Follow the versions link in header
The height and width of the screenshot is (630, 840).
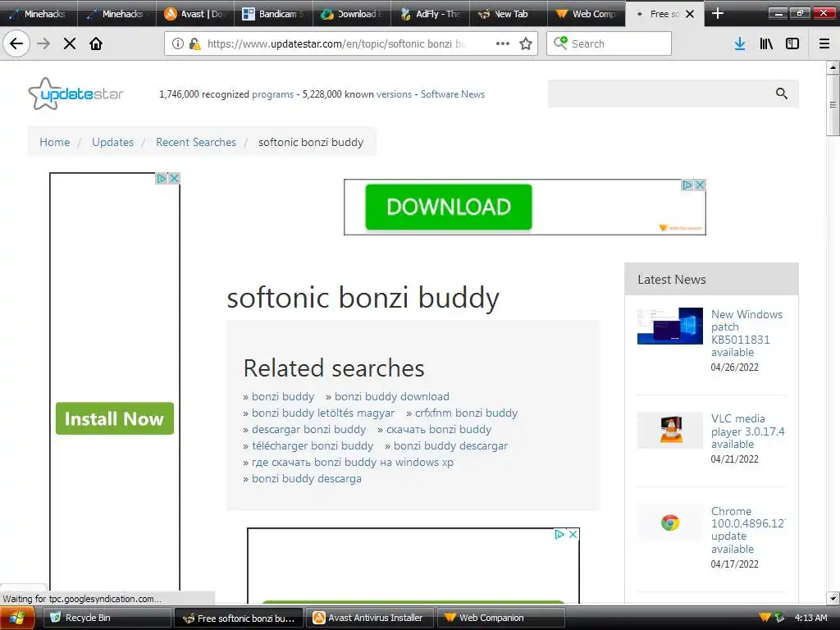(394, 94)
